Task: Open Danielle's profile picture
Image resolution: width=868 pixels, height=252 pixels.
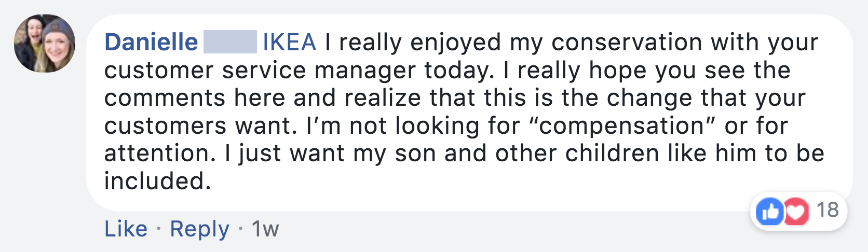Action: [x=45, y=44]
